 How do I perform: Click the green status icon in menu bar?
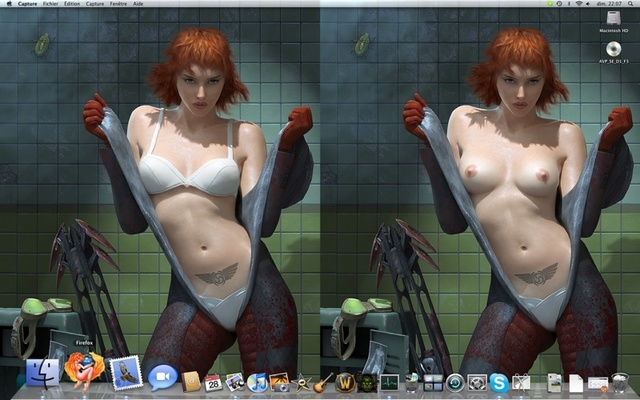pyautogui.click(x=550, y=4)
